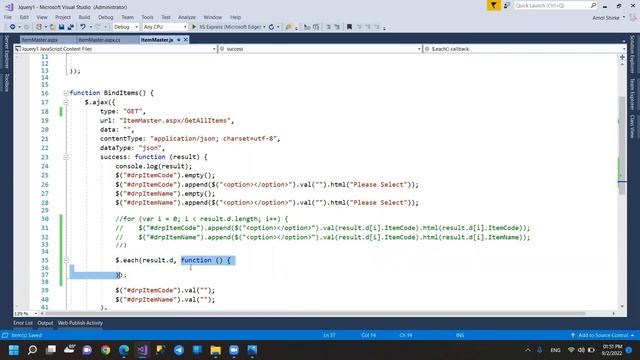
Task: Click the notifications flag icon in title bar
Action: (493, 5)
